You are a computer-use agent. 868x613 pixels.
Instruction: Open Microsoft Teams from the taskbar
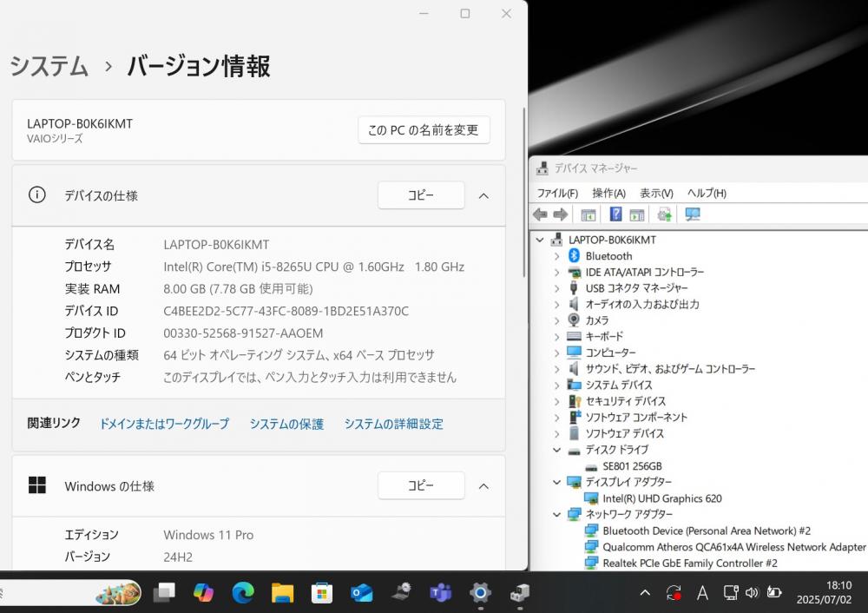tap(441, 592)
